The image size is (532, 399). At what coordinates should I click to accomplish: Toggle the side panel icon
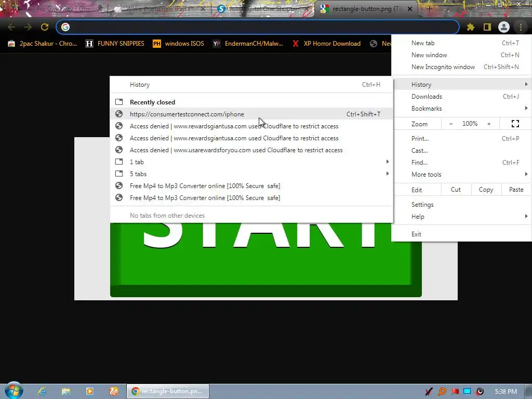tap(487, 27)
